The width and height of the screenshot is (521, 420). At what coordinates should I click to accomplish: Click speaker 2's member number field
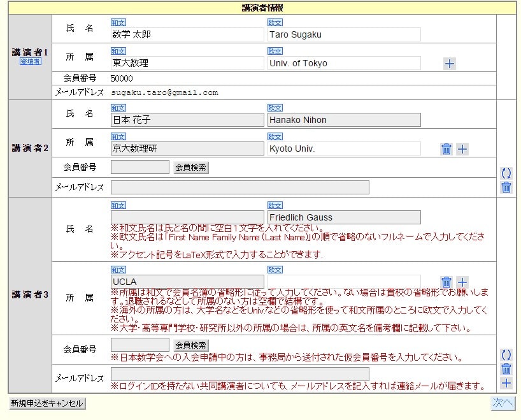tap(140, 167)
